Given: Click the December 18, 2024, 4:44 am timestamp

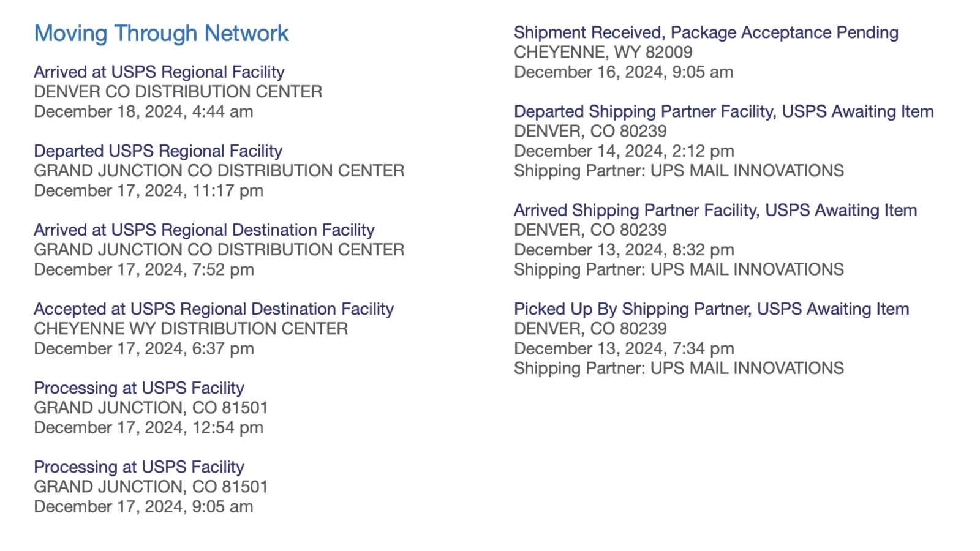Looking at the screenshot, I should click(x=143, y=111).
